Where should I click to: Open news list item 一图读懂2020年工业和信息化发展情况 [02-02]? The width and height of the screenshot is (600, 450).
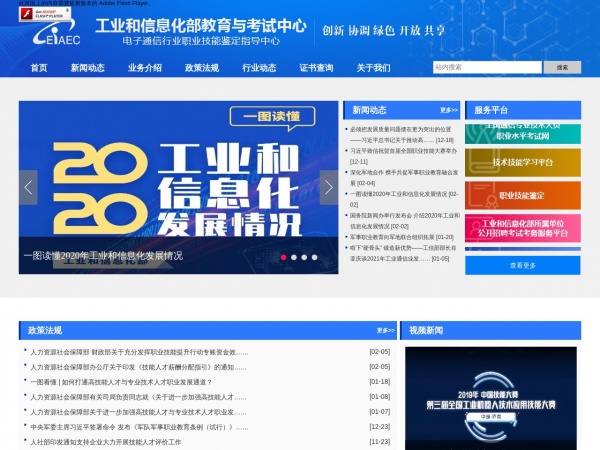point(404,199)
